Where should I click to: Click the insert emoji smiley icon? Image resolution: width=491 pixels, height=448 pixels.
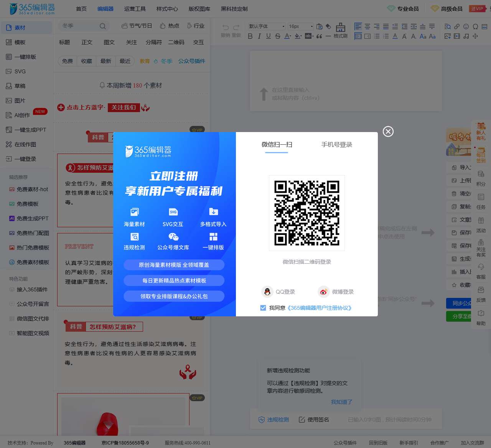(466, 26)
